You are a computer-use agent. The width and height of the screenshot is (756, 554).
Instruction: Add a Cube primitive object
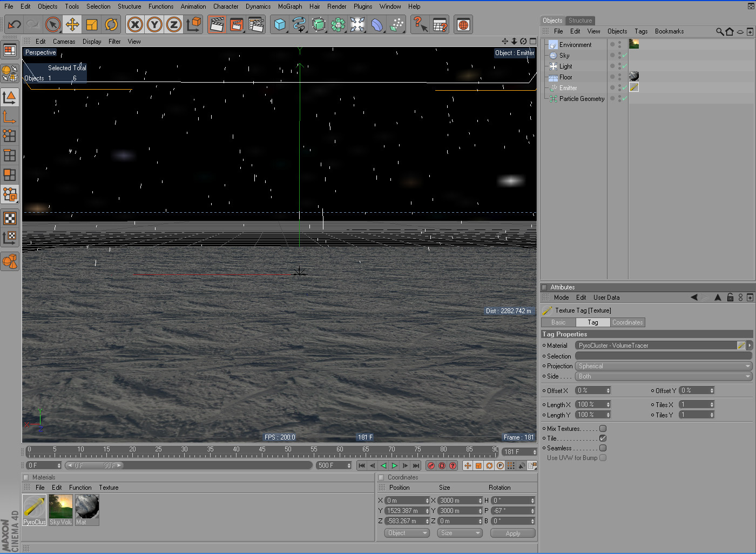coord(279,25)
